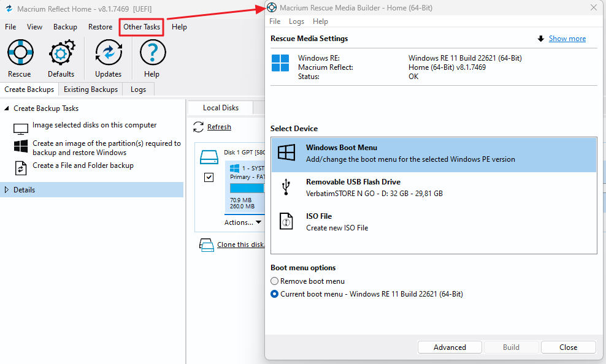
Task: Click the Advanced button
Action: [450, 347]
